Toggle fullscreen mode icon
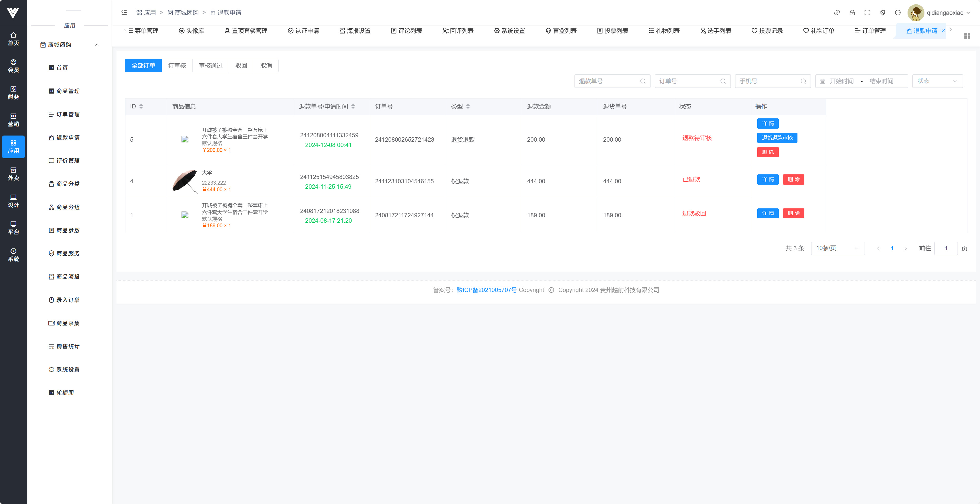 [x=867, y=13]
